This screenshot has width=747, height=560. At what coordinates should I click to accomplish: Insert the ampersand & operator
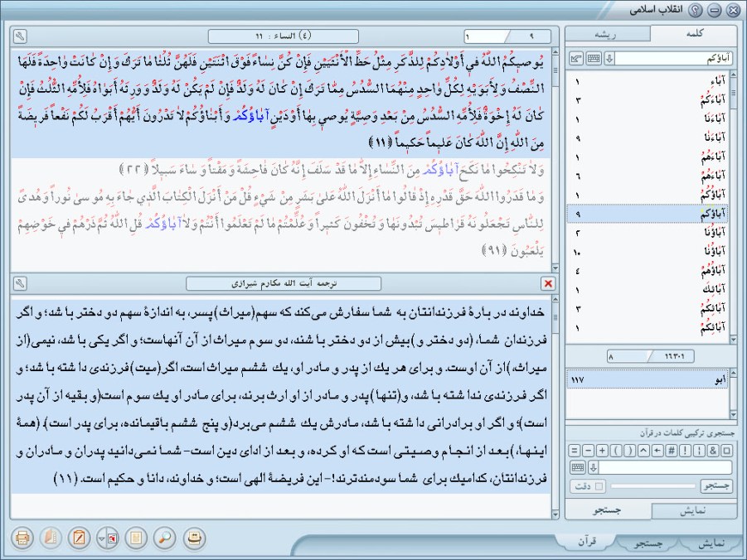[x=713, y=450]
